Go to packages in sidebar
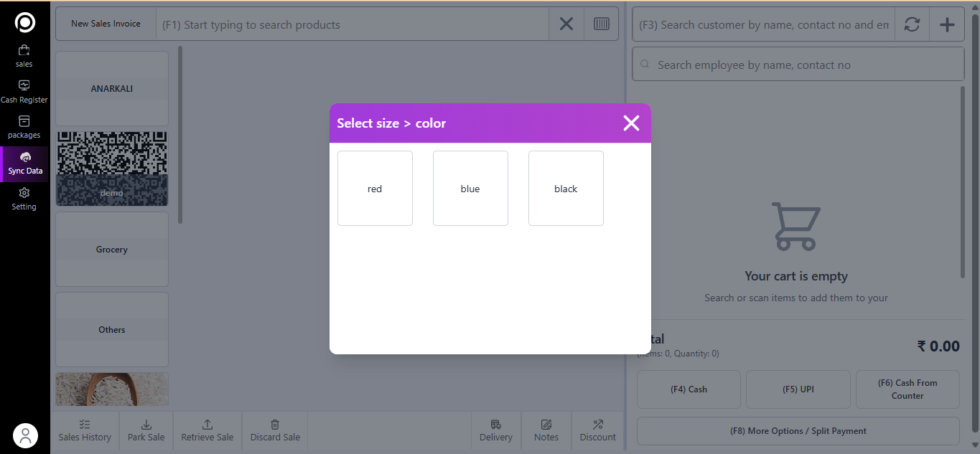This screenshot has width=980, height=454. pyautogui.click(x=24, y=127)
